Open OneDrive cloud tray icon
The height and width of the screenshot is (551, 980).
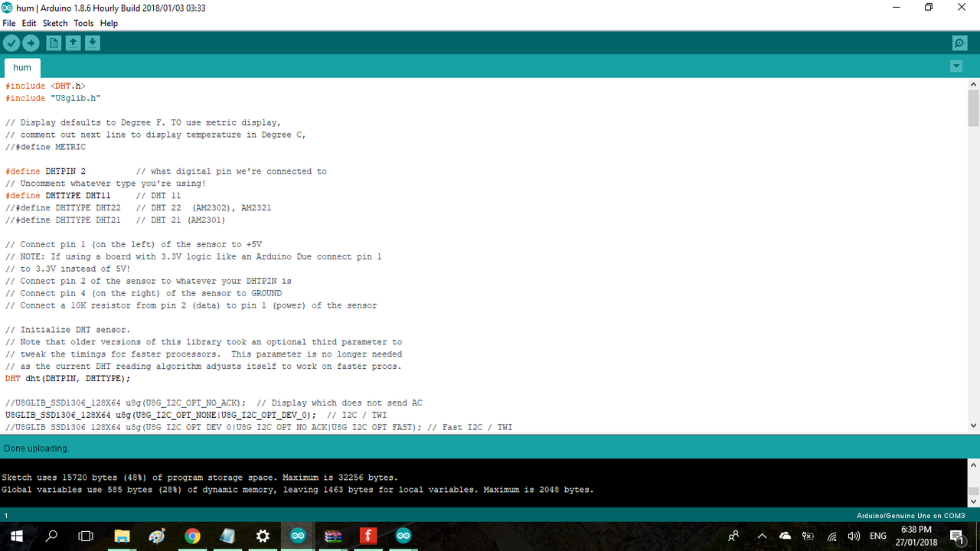(x=785, y=536)
